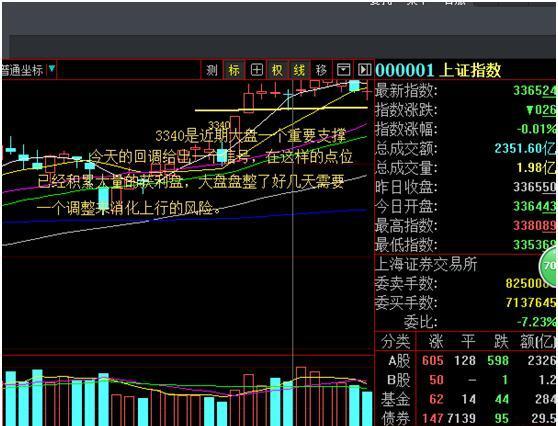This screenshot has height=426, width=558.
Task: Collapse the side panel with arrow icon
Action: (x=364, y=70)
